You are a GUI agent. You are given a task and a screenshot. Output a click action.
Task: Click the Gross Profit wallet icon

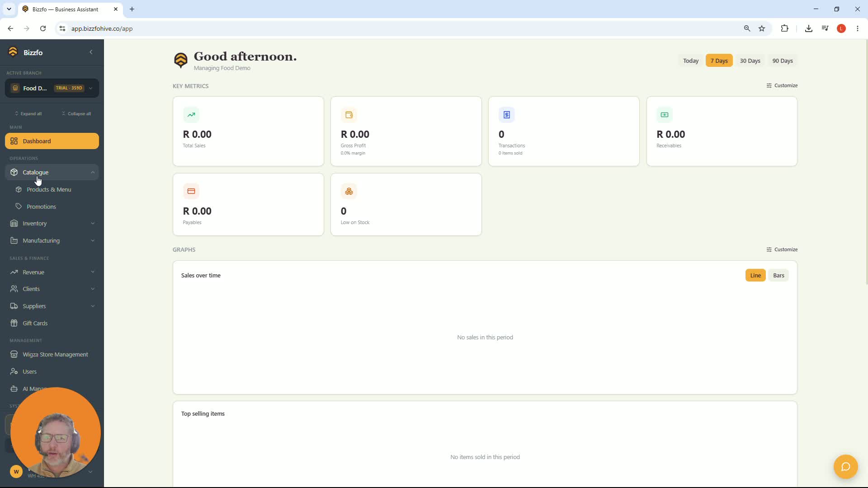click(349, 115)
